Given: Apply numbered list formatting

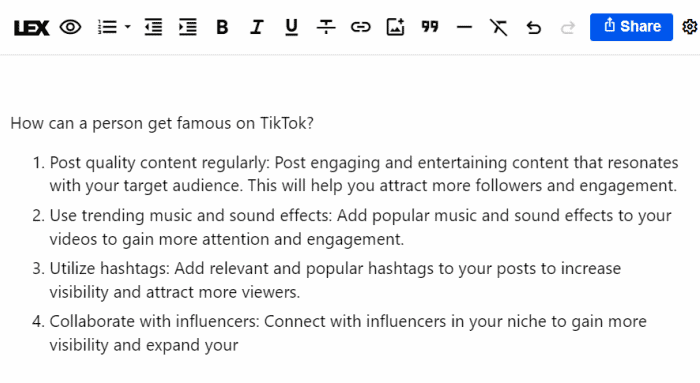Looking at the screenshot, I should (108, 27).
